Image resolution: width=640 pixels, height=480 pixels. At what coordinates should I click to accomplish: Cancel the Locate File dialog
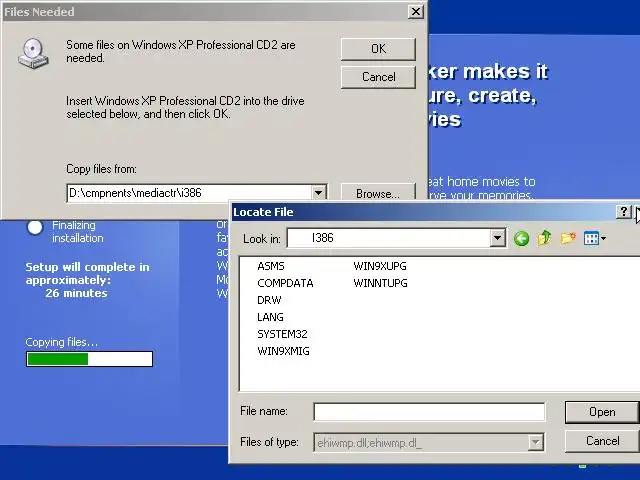click(602, 441)
